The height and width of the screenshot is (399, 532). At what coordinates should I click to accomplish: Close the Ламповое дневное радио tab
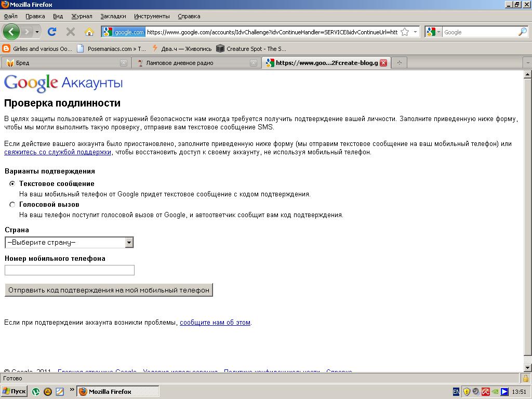pyautogui.click(x=253, y=63)
